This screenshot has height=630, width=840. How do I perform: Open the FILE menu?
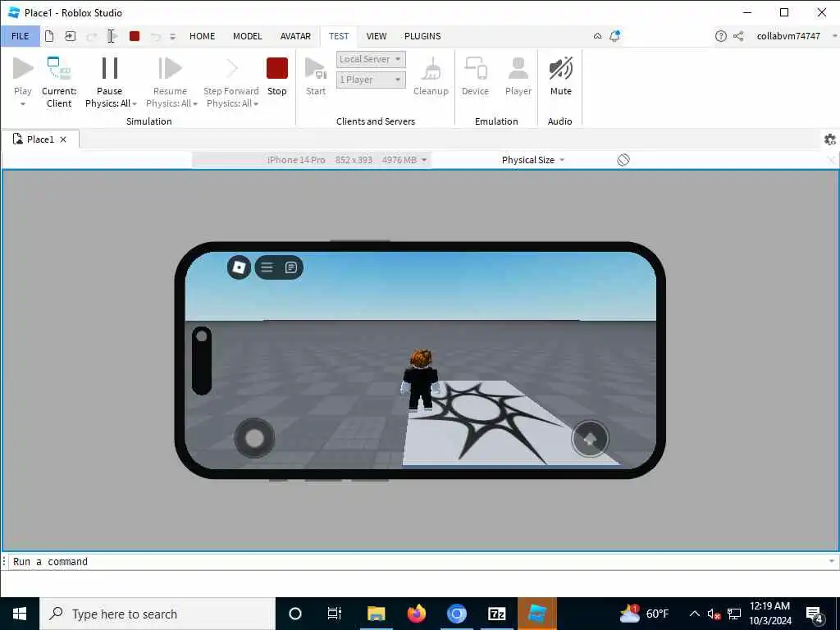21,36
